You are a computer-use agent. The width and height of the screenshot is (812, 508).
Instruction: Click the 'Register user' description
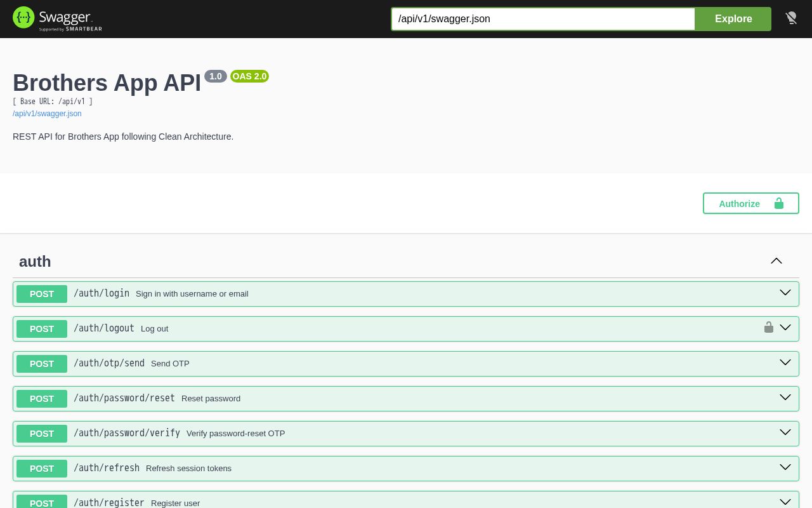tap(176, 503)
